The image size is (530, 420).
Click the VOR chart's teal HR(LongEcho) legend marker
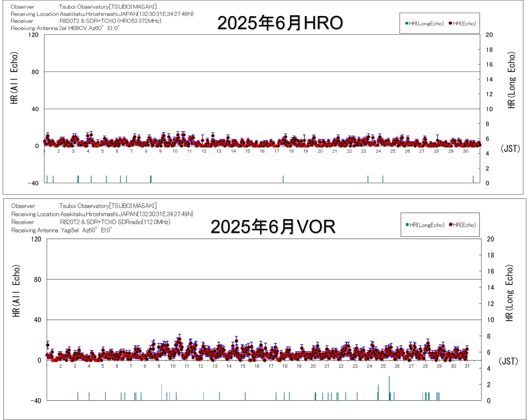[x=407, y=225]
